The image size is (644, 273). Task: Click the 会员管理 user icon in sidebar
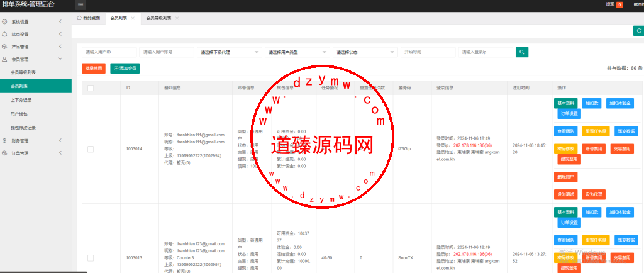pos(4,59)
